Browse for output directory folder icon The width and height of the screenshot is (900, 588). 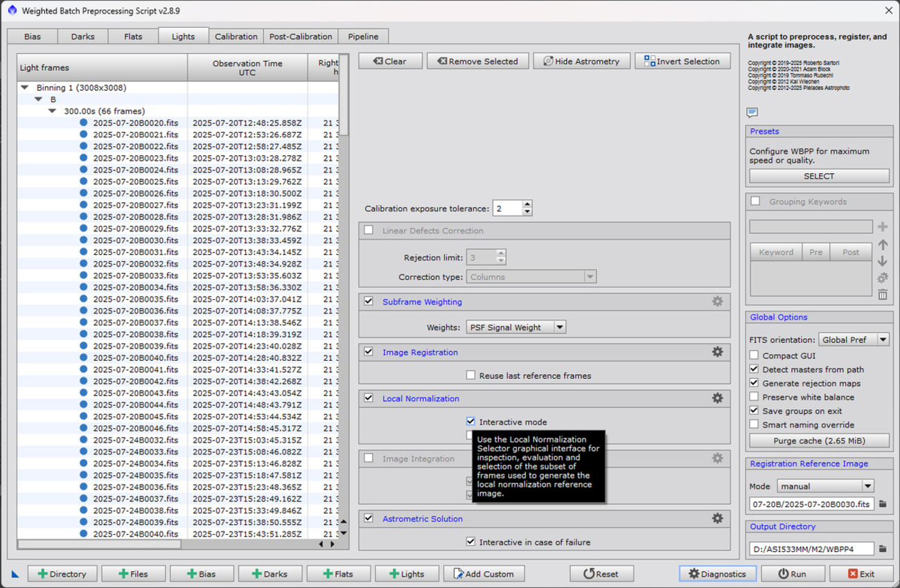pos(883,549)
